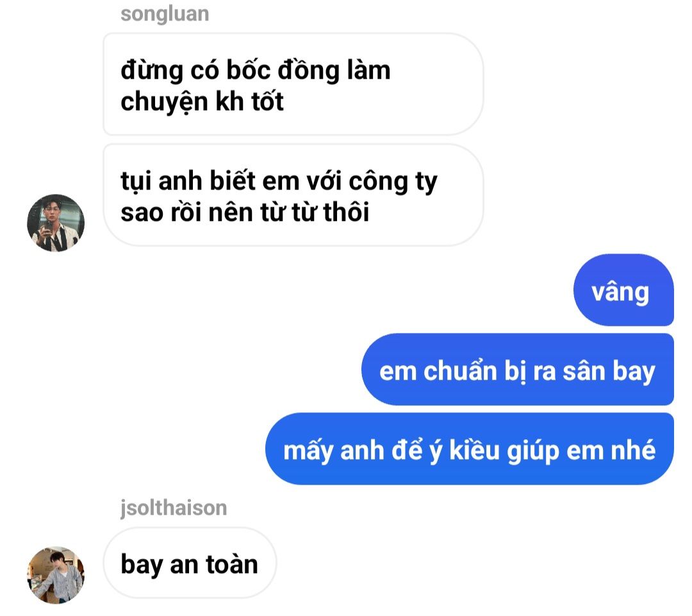Image resolution: width=692 pixels, height=616 pixels.
Task: Open songluan's profile picture avatar
Action: click(56, 223)
